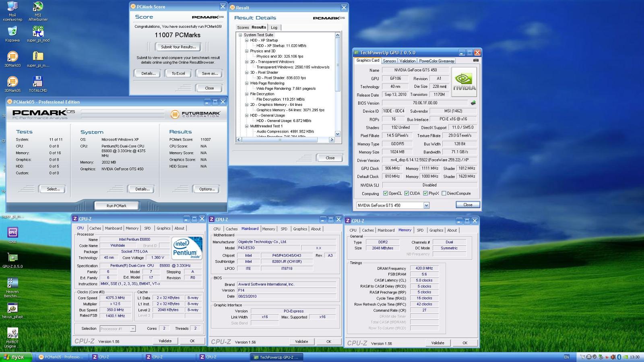Open the SPD tab in right CPU-Z window
This screenshot has width=644, height=362.
pyautogui.click(x=420, y=230)
